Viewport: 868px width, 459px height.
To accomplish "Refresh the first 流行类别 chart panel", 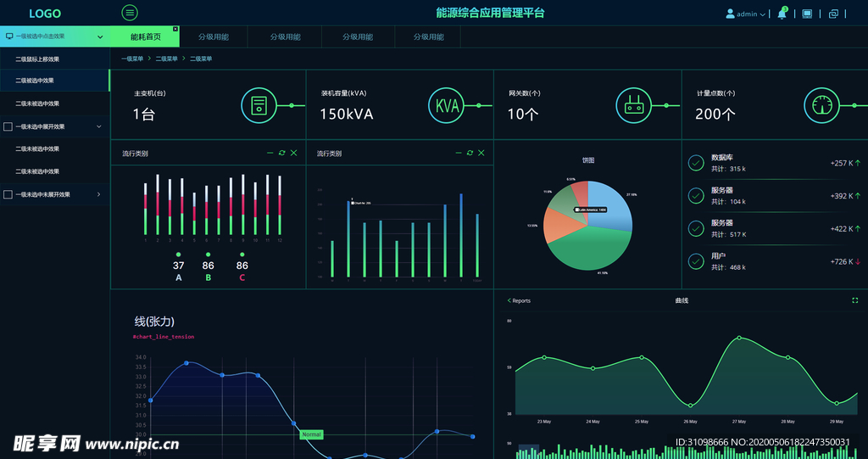I will coord(282,153).
